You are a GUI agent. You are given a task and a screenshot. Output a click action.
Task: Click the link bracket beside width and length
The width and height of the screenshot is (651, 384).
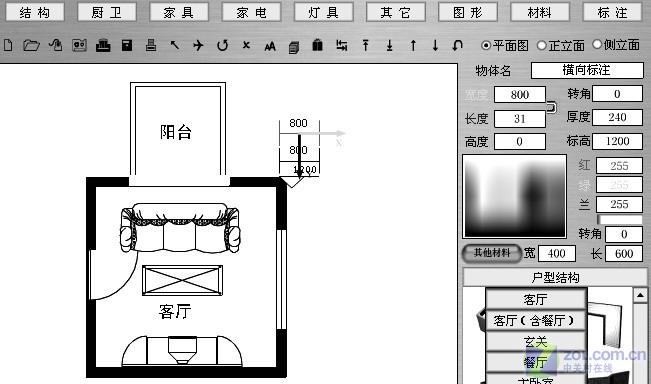pos(551,108)
